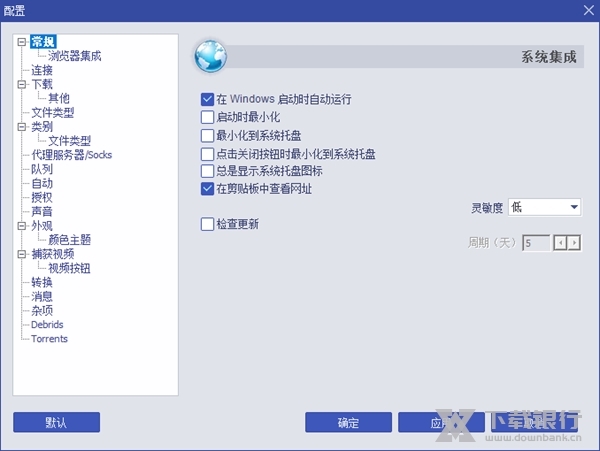Collapse the 下载 tree node
This screenshot has width=600, height=451.
click(x=22, y=84)
